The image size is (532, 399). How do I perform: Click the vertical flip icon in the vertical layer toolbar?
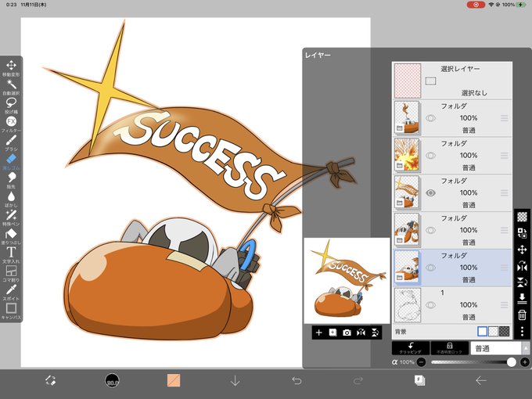(522, 282)
